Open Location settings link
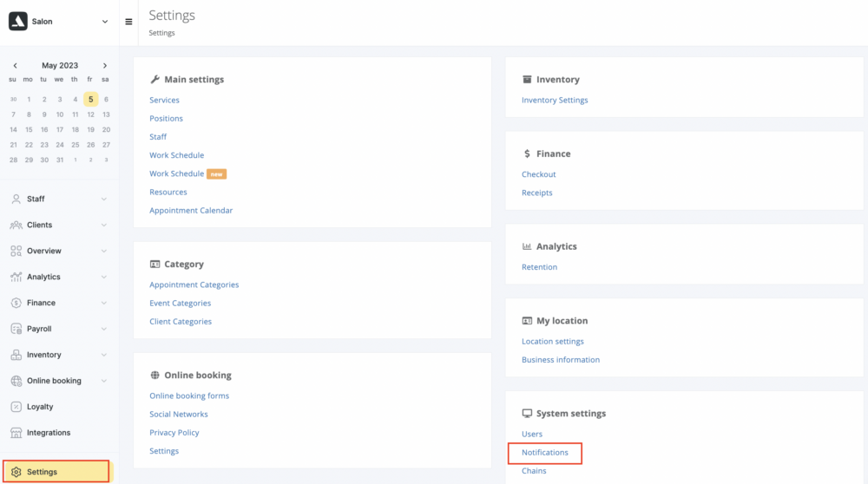This screenshot has height=484, width=868. 552,341
